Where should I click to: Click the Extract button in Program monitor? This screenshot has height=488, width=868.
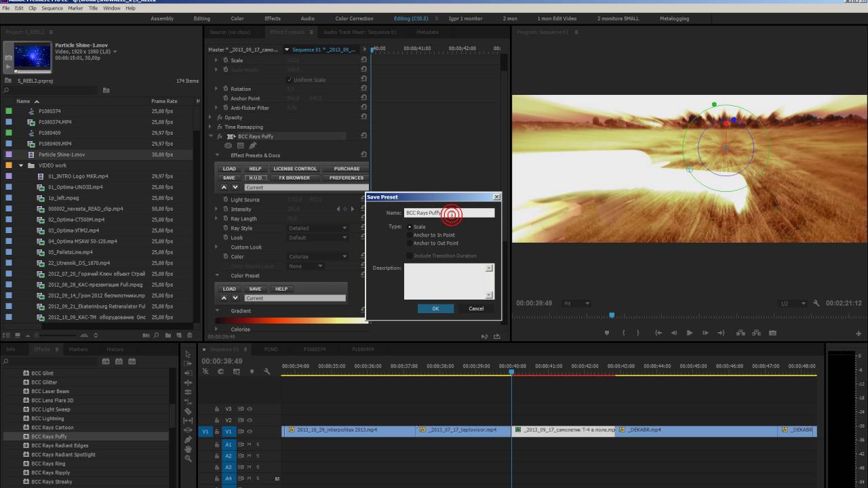tap(756, 333)
